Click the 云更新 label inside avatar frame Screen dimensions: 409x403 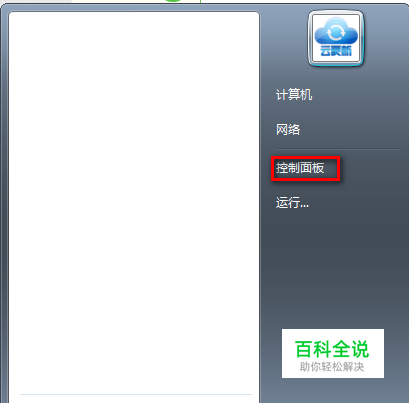[x=336, y=51]
